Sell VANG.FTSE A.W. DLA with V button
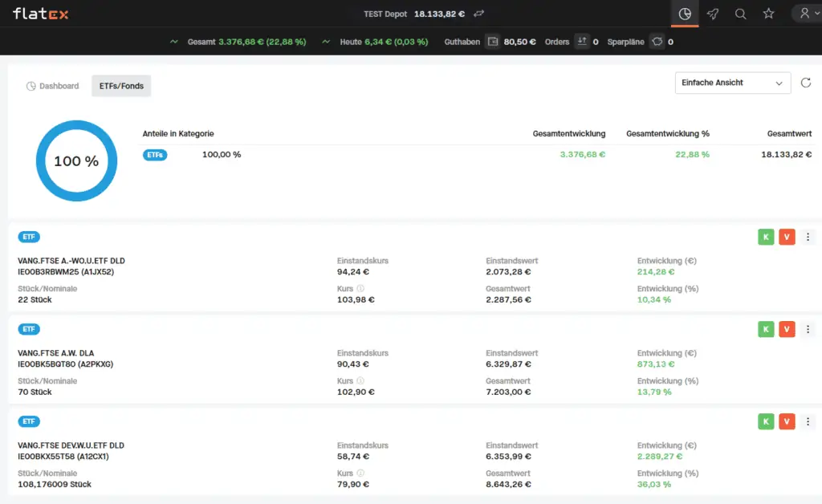 point(787,329)
